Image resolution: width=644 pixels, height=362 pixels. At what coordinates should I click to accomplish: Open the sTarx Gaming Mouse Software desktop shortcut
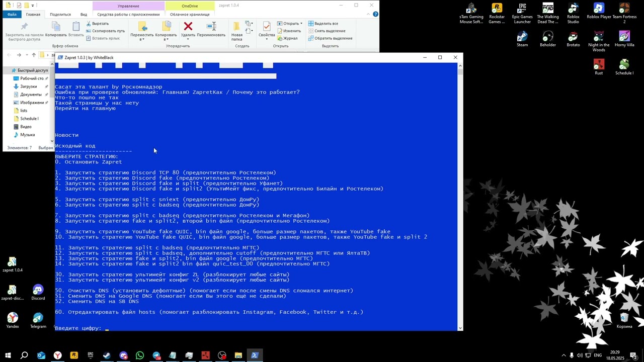pos(471,14)
